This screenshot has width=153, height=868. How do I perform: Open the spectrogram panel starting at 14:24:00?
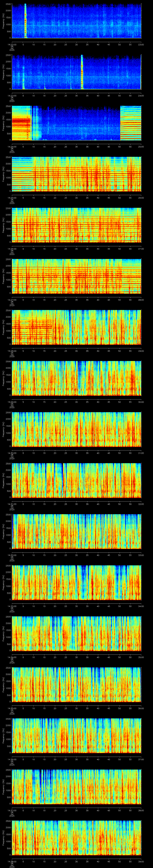[x=77, y=123]
